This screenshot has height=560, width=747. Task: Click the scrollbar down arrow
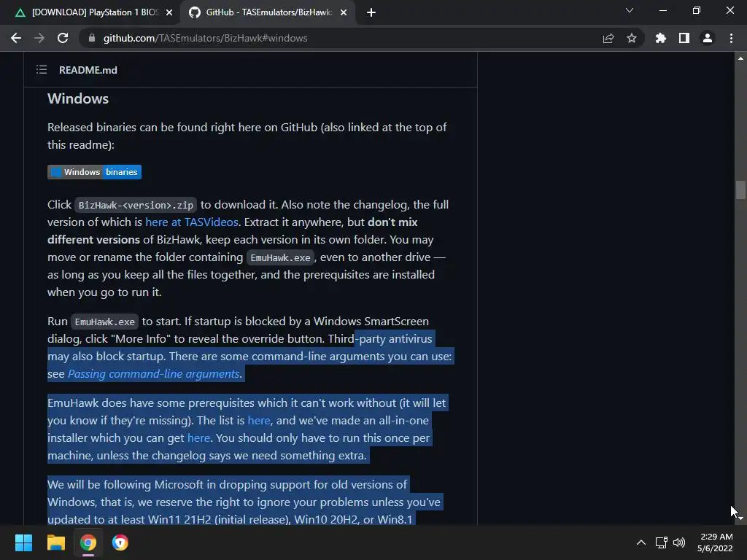tap(740, 518)
